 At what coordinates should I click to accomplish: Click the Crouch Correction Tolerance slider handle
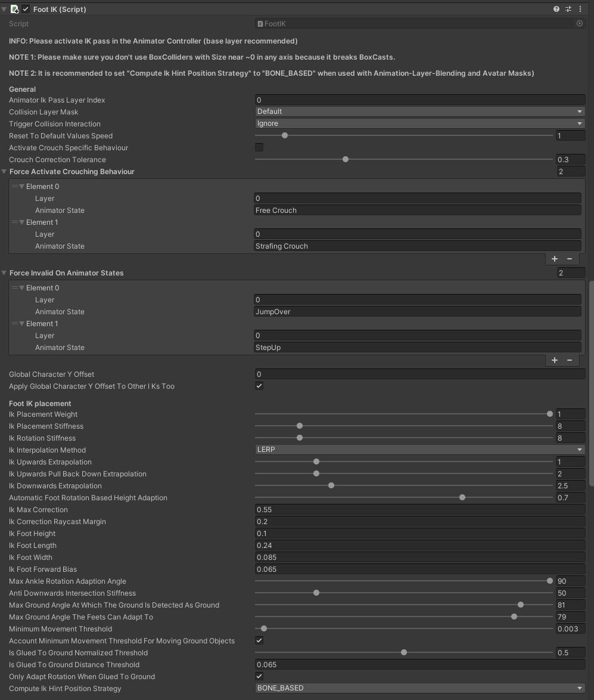pyautogui.click(x=346, y=159)
